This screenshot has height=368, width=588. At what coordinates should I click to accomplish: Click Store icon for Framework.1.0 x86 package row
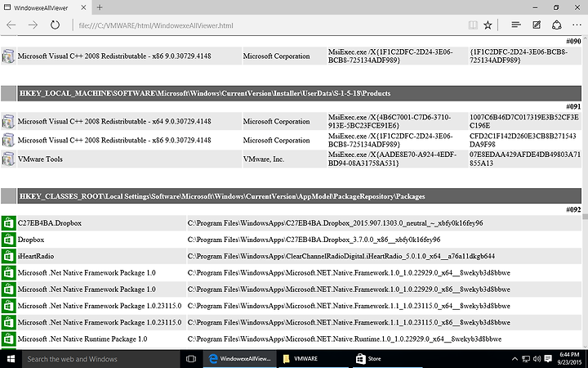pyautogui.click(x=8, y=289)
